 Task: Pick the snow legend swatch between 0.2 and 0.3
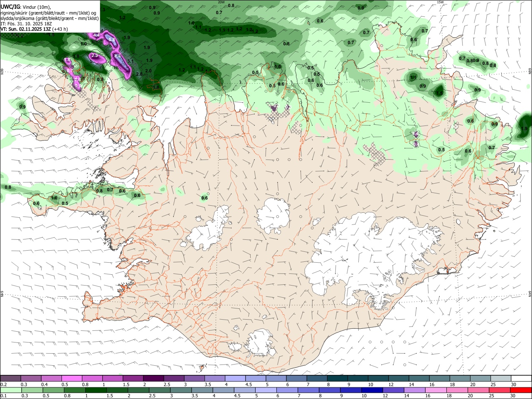(x=10, y=378)
